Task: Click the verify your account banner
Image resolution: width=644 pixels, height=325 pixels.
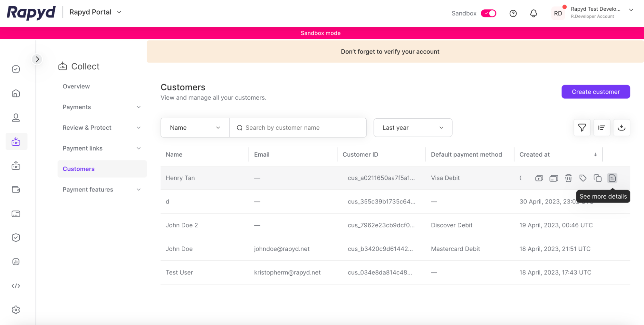Action: (390, 52)
